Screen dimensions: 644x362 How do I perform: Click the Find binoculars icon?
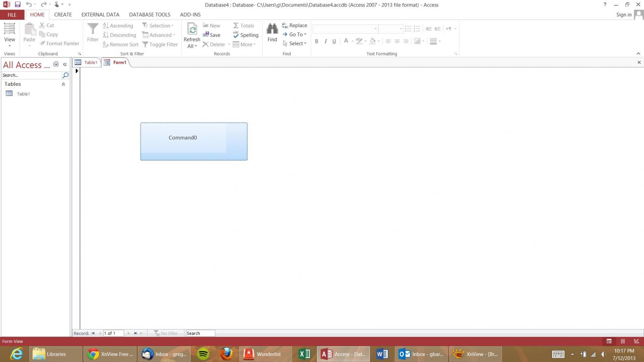tap(272, 29)
